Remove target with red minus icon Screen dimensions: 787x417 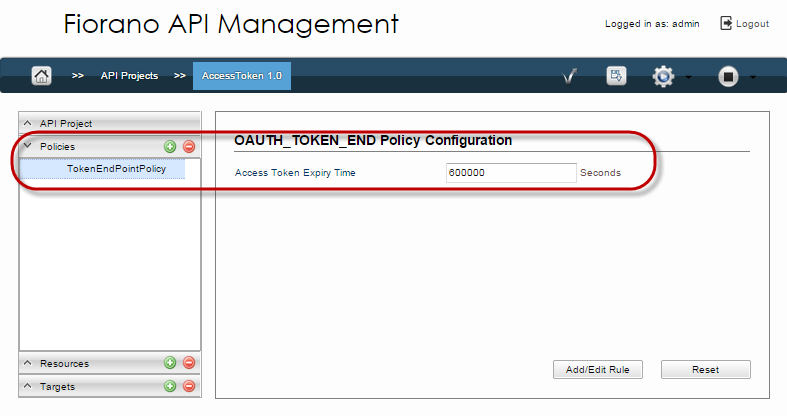[189, 386]
